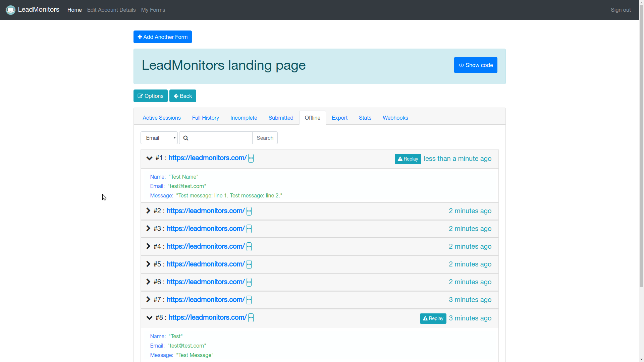The image size is (644, 362).
Task: Click the LeadMonitors brand name
Action: point(39,10)
